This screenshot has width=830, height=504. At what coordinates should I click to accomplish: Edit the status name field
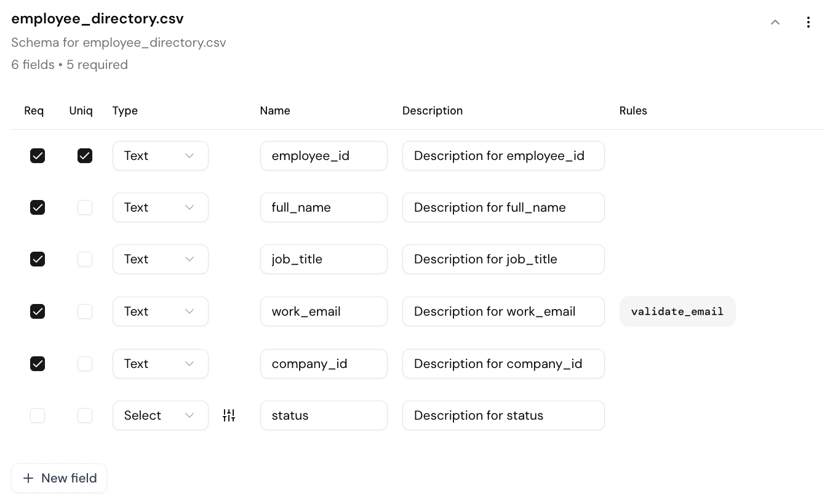tap(324, 415)
